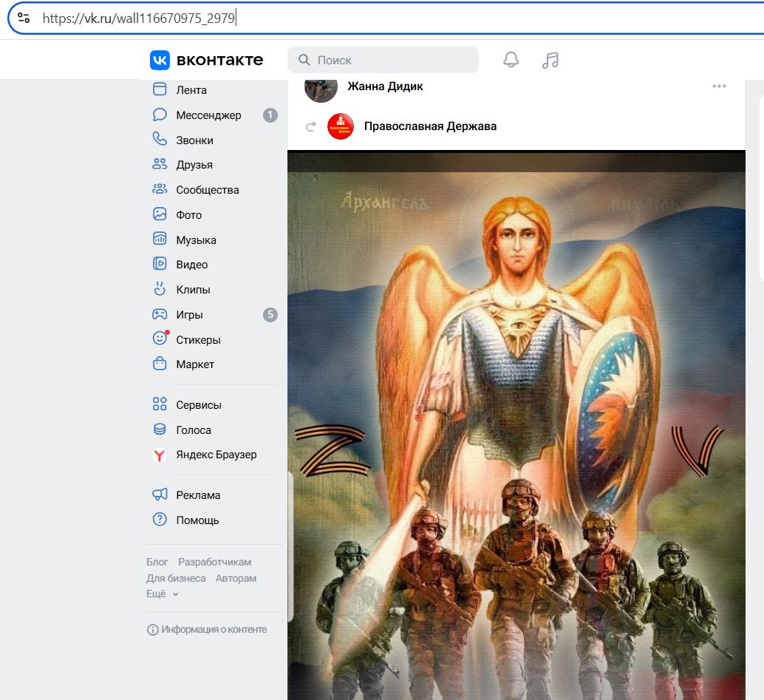This screenshot has width=764, height=700.
Task: Click Жанна Дидик profile avatar
Action: point(321,89)
